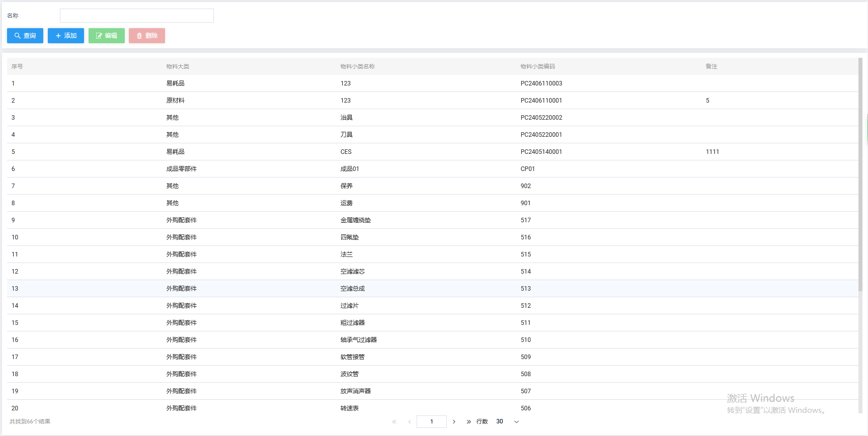This screenshot has width=868, height=436.
Task: Go to the previous page arrow
Action: coord(410,422)
